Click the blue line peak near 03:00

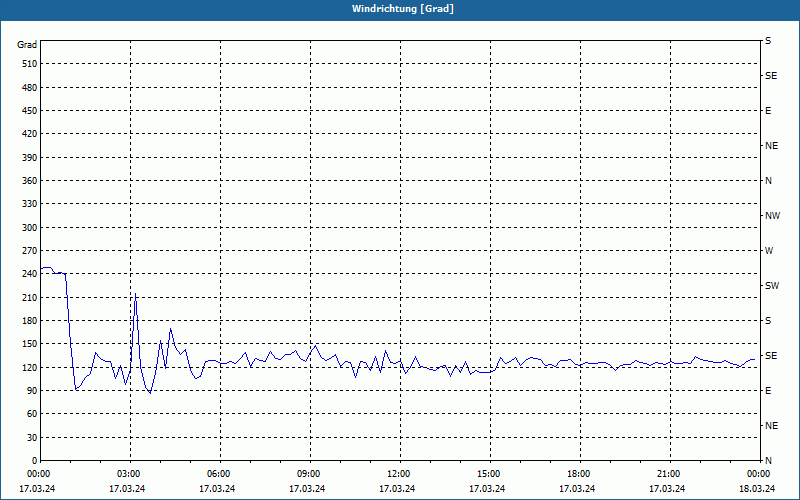[x=135, y=294]
